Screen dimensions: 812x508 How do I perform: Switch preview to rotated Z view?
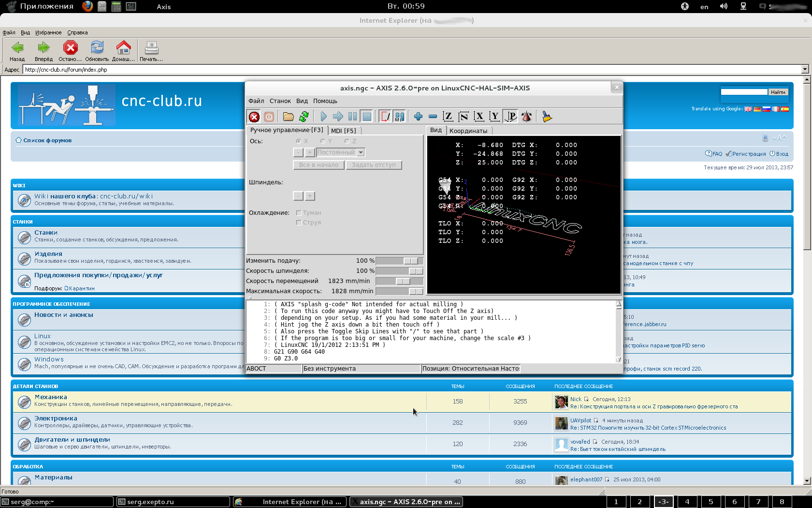[x=464, y=117]
